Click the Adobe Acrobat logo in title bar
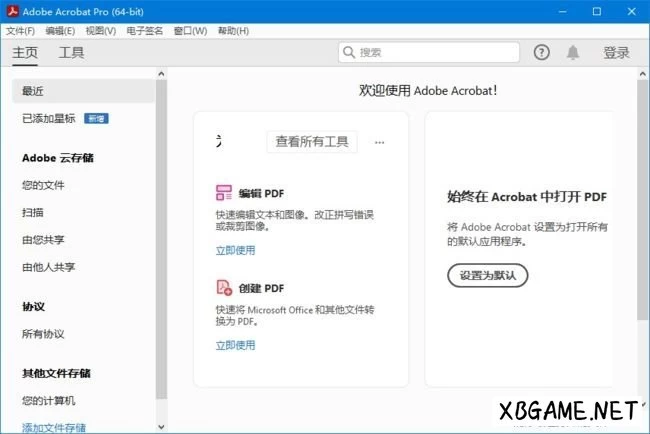Image resolution: width=650 pixels, height=434 pixels. [x=11, y=11]
